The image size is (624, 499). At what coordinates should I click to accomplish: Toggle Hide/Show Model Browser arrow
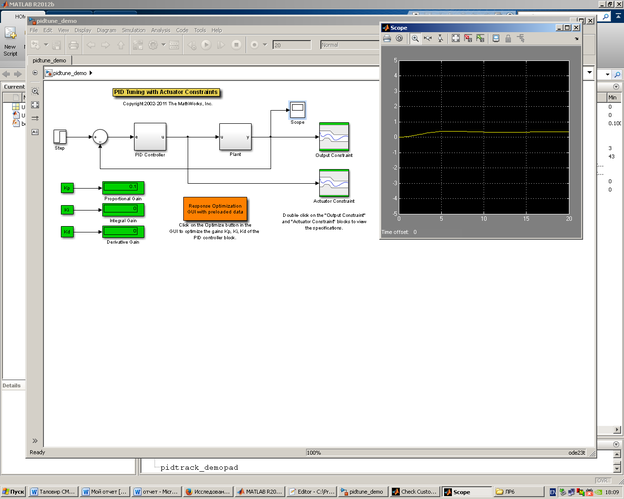35,441
